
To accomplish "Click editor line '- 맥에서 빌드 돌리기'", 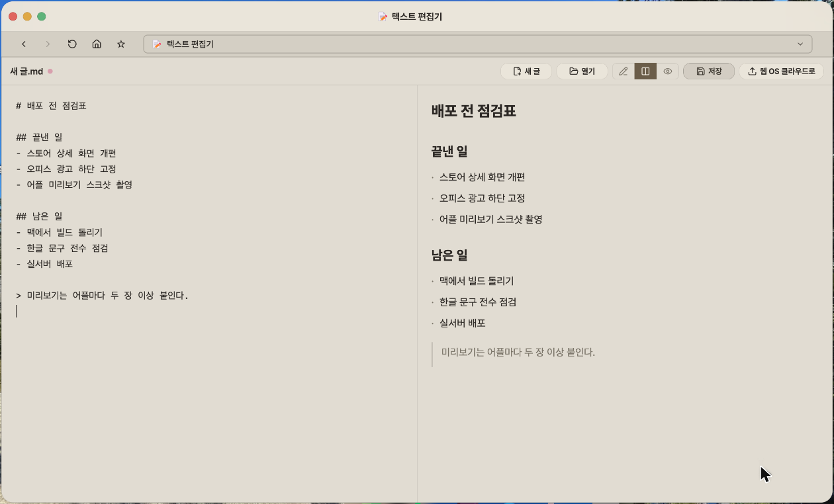I will point(60,232).
